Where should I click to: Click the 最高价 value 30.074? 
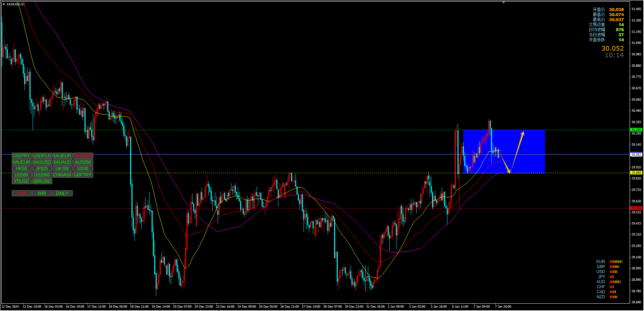tap(616, 15)
